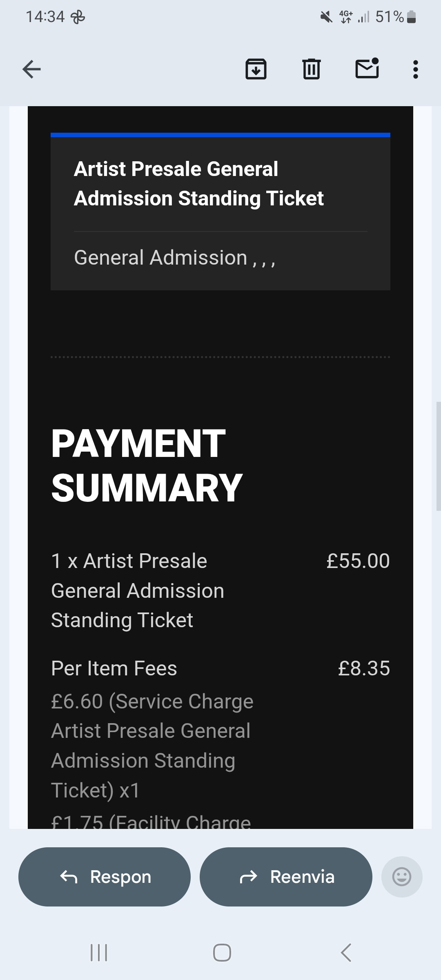Tap Android home navigation button
Screen dimensions: 441x980
click(222, 953)
